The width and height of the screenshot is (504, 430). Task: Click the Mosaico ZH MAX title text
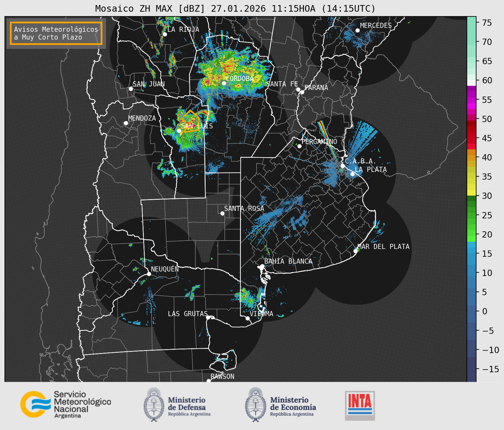(235, 8)
